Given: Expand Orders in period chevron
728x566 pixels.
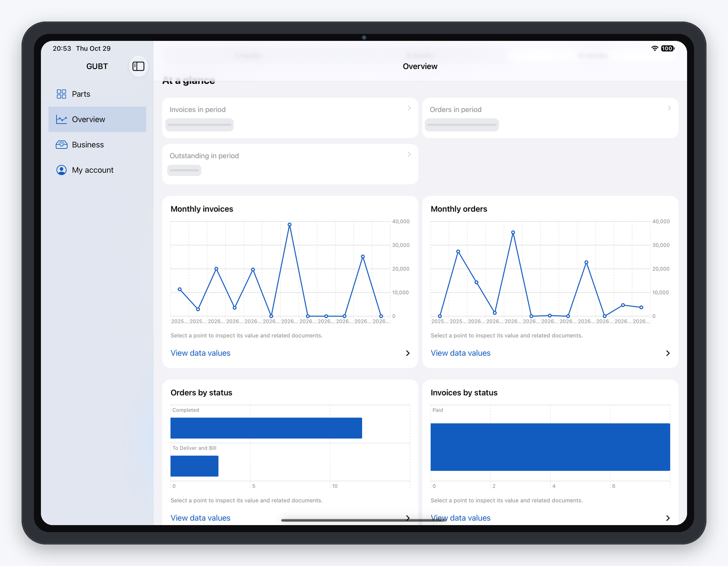Looking at the screenshot, I should 669,108.
